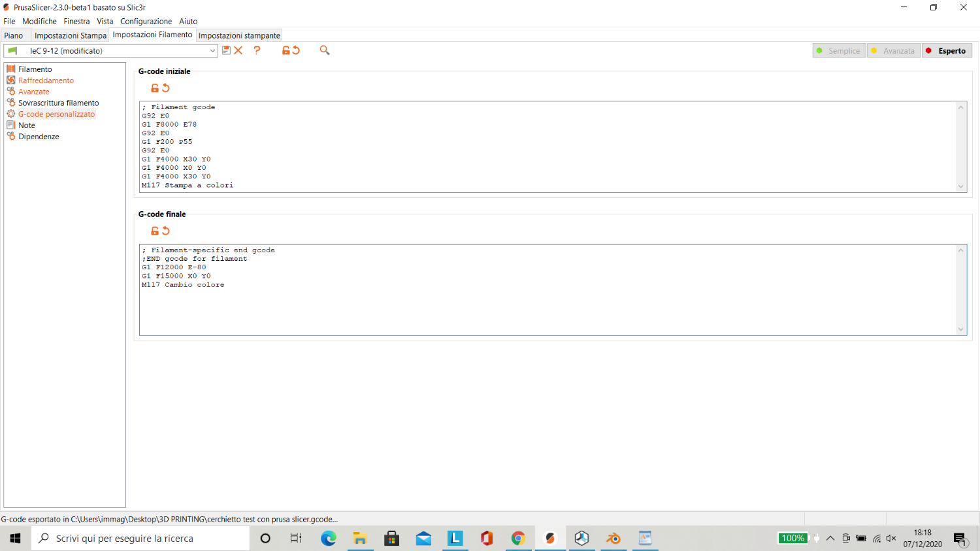Image resolution: width=980 pixels, height=551 pixels.
Task: Open Mail app from taskbar
Action: [x=423, y=539]
